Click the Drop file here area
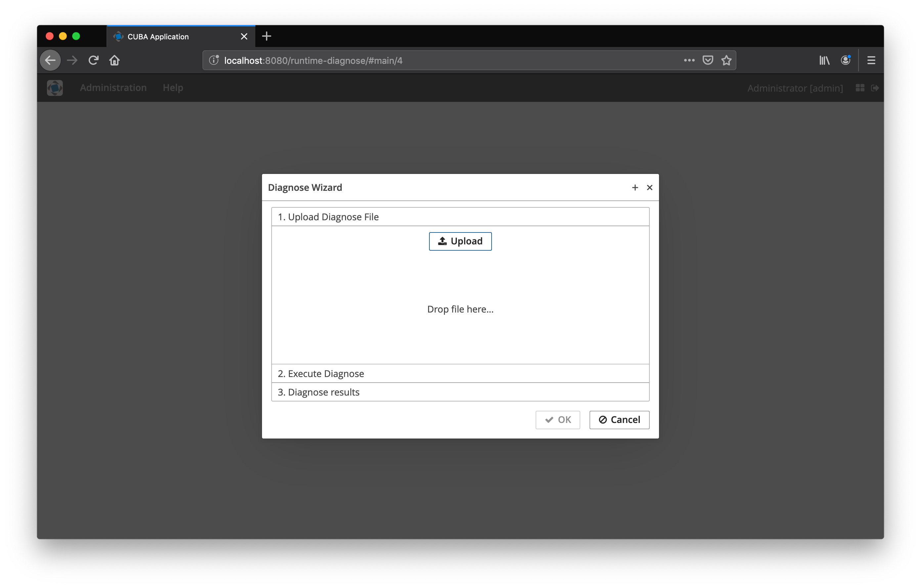The width and height of the screenshot is (921, 588). (x=460, y=309)
